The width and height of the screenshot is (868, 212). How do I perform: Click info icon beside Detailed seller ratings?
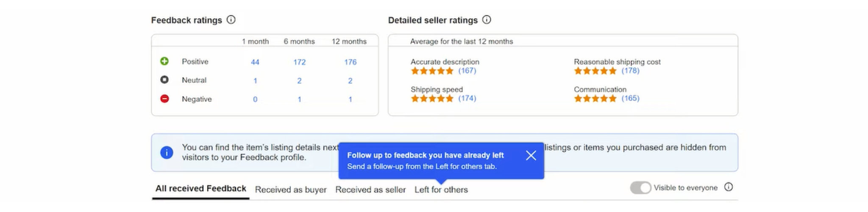tap(487, 20)
